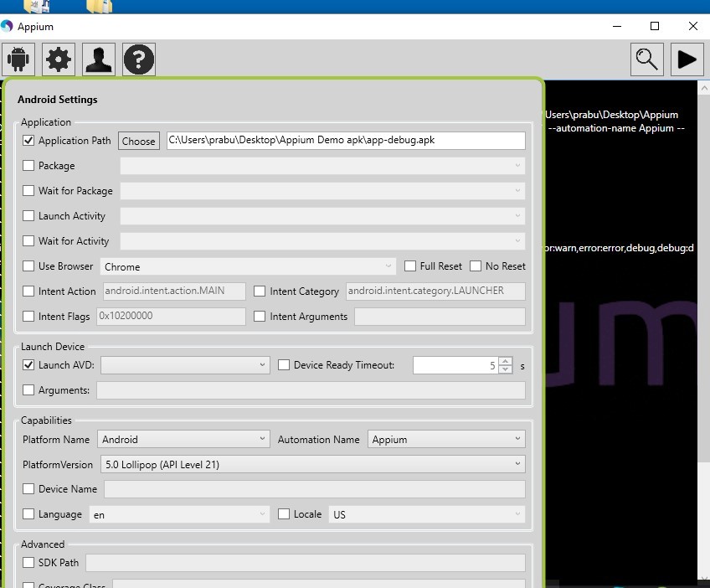The height and width of the screenshot is (588, 710).
Task: Open the Chrome browser dropdown
Action: pos(248,266)
